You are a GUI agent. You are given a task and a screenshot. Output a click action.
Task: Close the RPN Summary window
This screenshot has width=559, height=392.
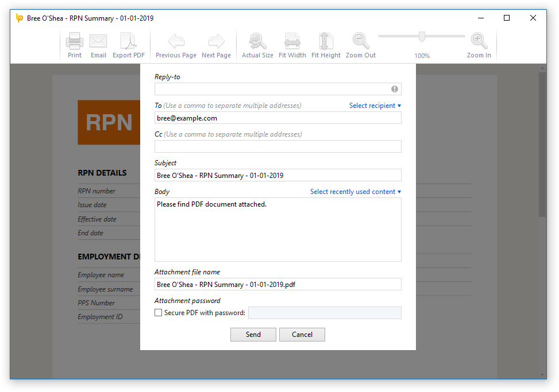coord(533,18)
